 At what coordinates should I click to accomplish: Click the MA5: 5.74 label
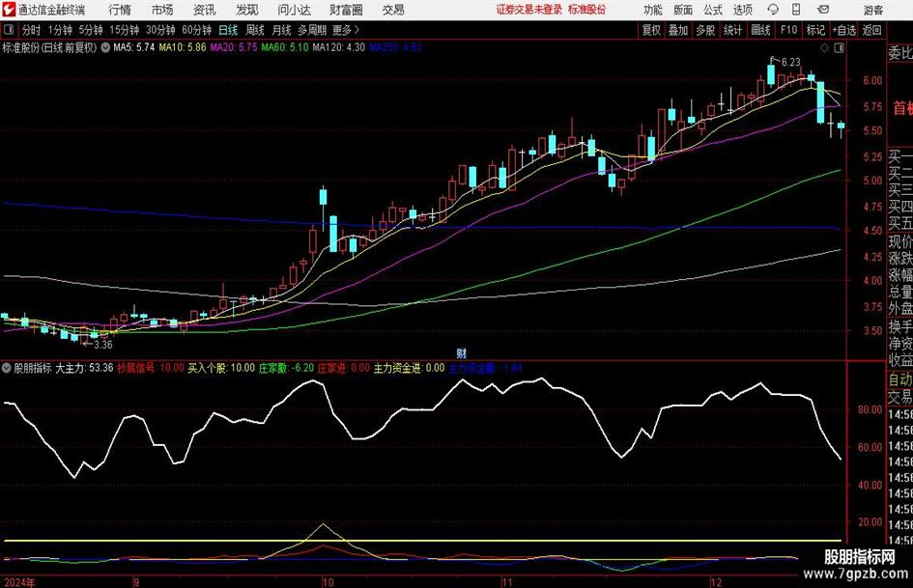(134, 47)
